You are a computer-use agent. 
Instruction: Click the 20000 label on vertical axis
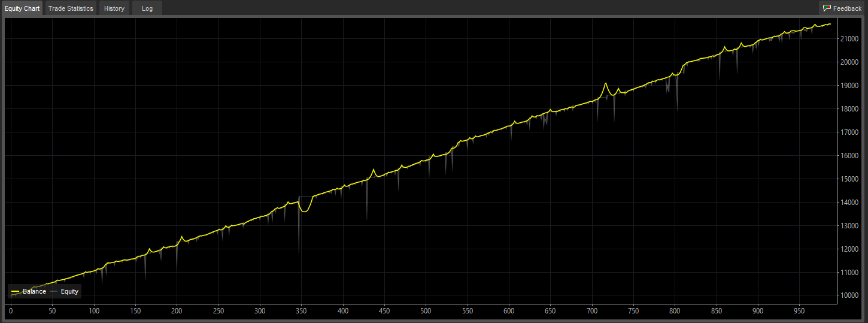tap(851, 62)
